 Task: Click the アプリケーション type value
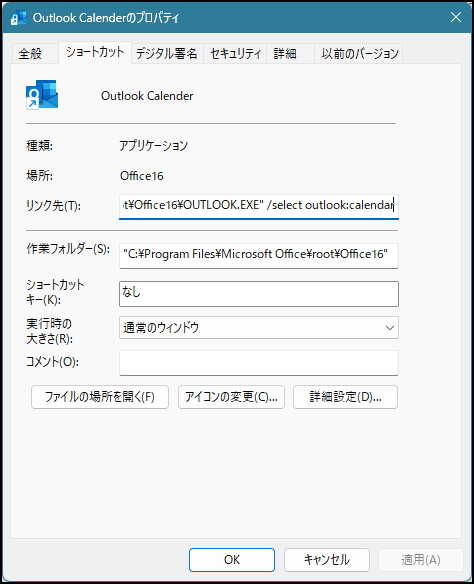point(153,145)
